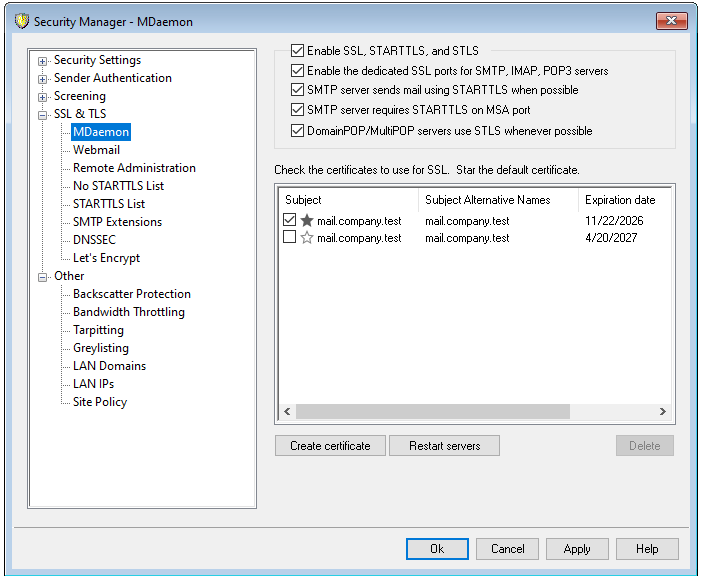Screen dimensions: 701x576
Task: Uncheck Enable SSL, STARTTLS, and STLS
Action: [297, 51]
